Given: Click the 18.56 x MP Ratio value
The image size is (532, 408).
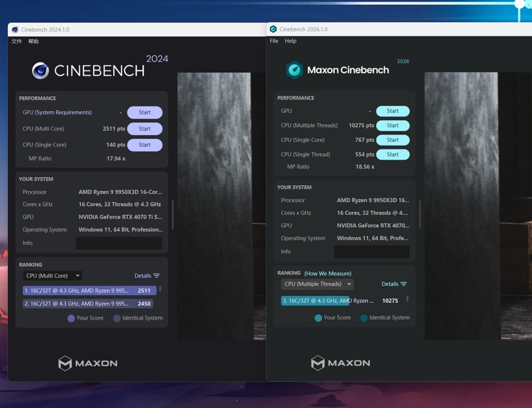Looking at the screenshot, I should (365, 167).
